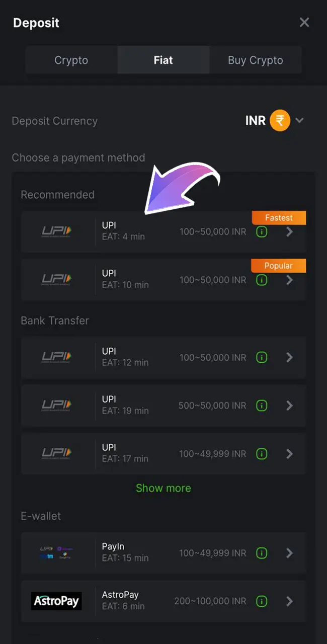Click info icon for UPI 17 min option
Image resolution: width=327 pixels, height=644 pixels.
coord(261,454)
